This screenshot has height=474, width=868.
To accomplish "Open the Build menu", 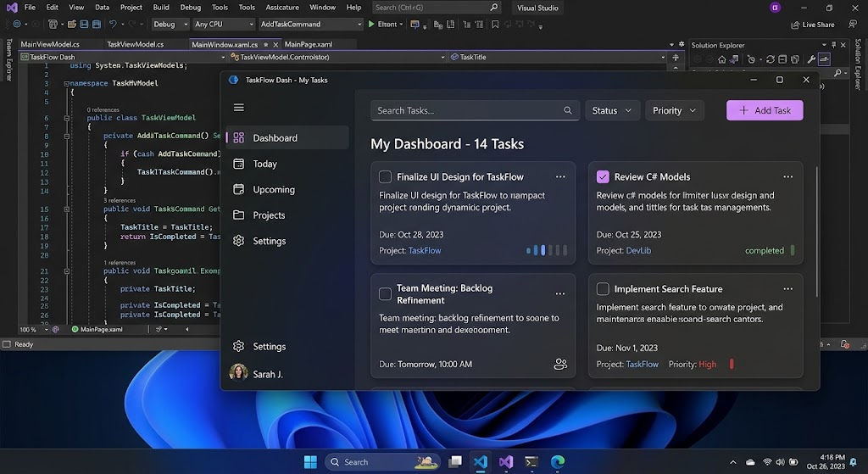I will point(161,8).
